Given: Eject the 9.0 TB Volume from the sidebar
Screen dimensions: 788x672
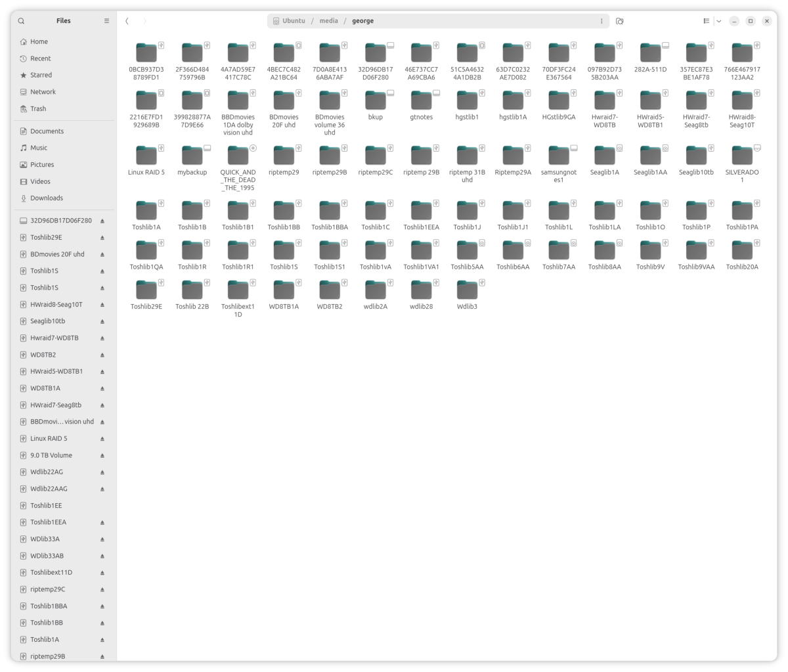Looking at the screenshot, I should pos(102,455).
